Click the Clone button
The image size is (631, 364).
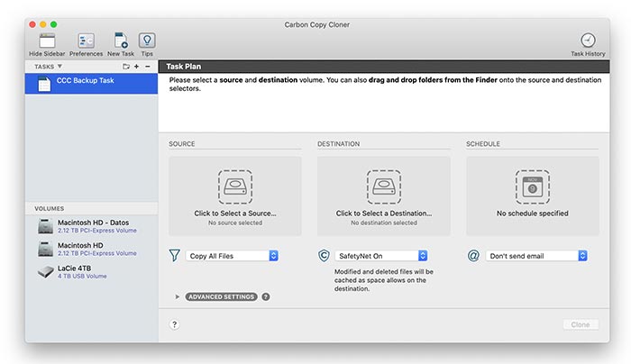(x=581, y=324)
